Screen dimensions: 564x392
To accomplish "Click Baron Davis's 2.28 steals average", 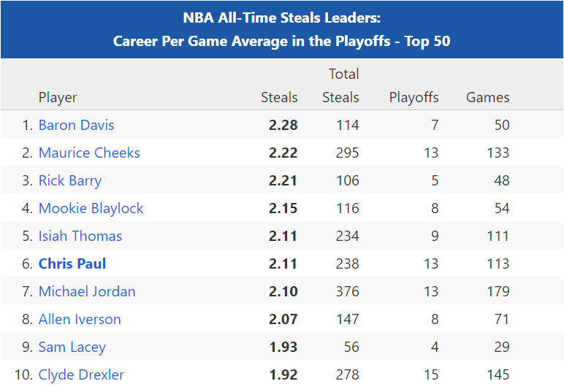I will tap(283, 125).
